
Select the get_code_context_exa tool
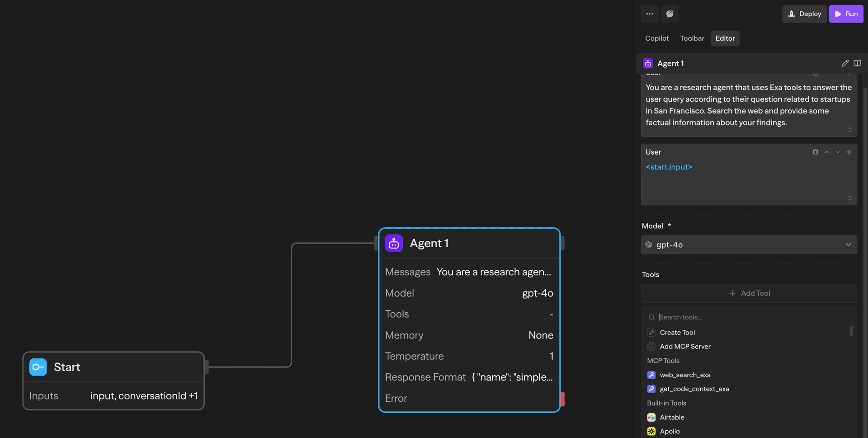tap(694, 389)
